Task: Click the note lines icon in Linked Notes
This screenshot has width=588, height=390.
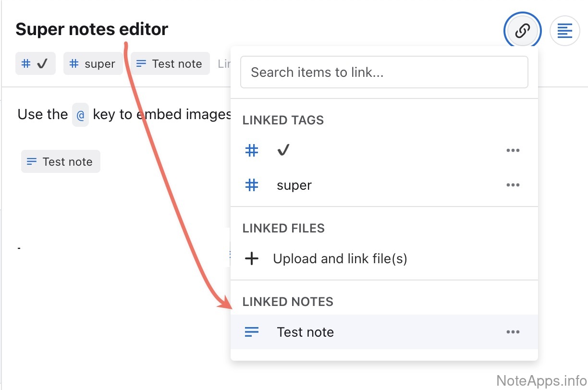Action: click(252, 332)
